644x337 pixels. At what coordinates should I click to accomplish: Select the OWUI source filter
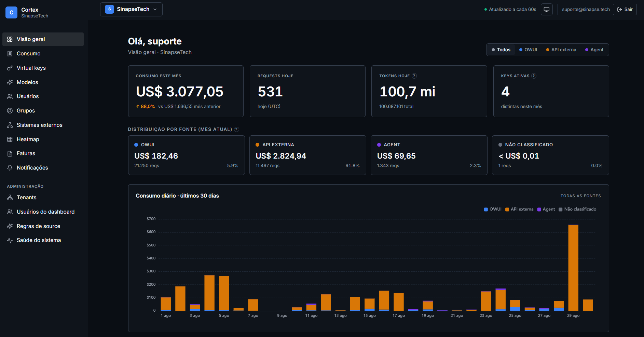(528, 50)
